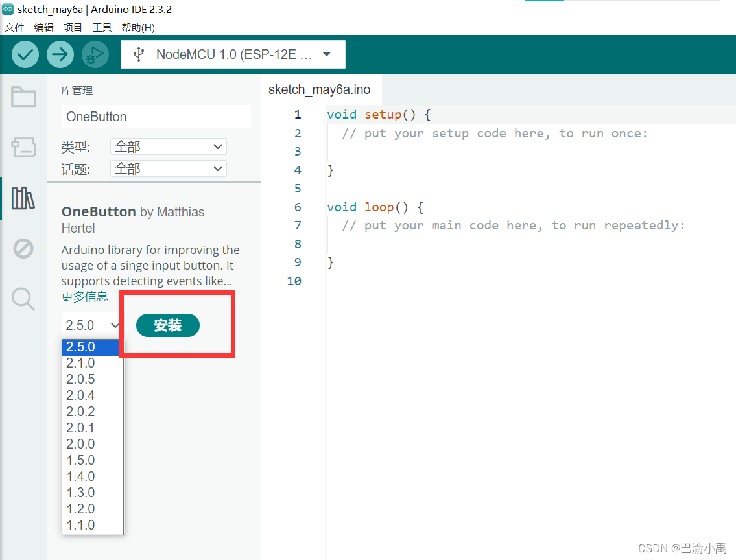This screenshot has width=736, height=560.
Task: Select version 2.0.2 in the list
Action: [92, 412]
